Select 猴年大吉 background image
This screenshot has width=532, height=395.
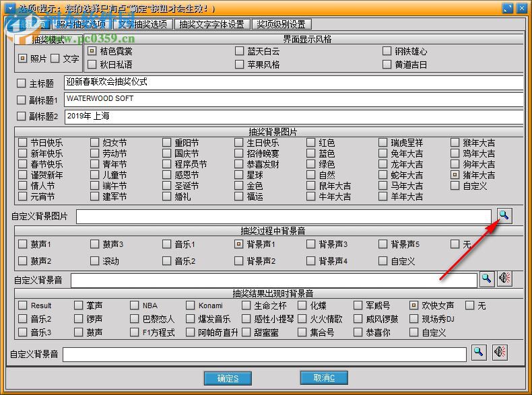[455, 142]
